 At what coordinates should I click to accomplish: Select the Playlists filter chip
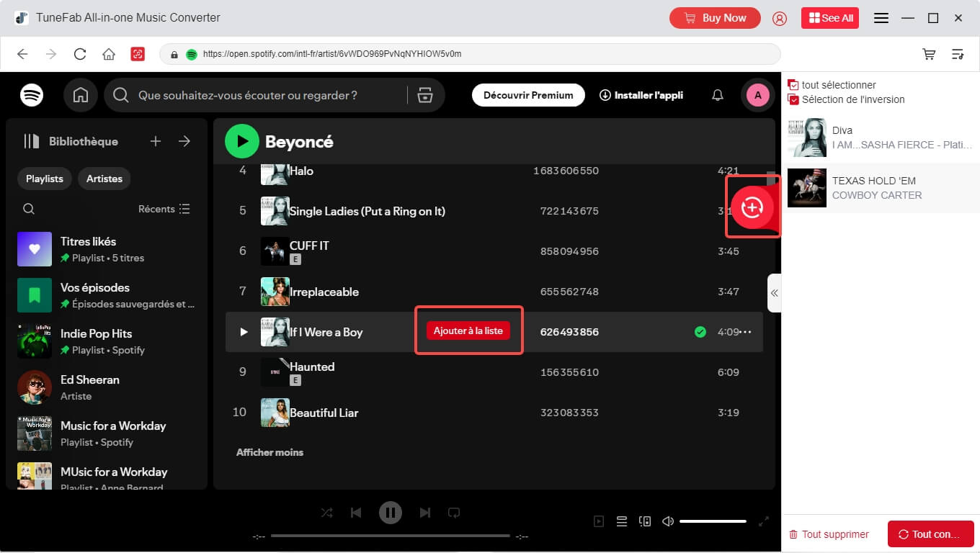(45, 179)
